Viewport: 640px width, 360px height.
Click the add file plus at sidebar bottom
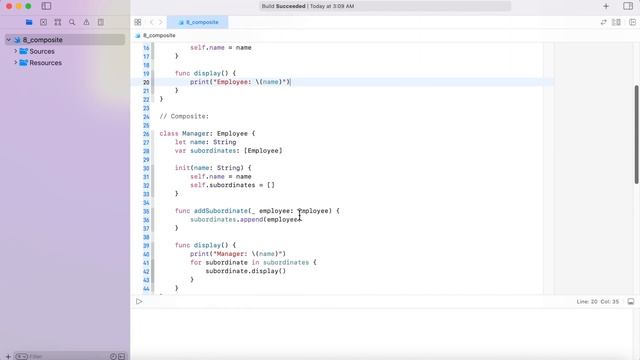click(x=8, y=356)
